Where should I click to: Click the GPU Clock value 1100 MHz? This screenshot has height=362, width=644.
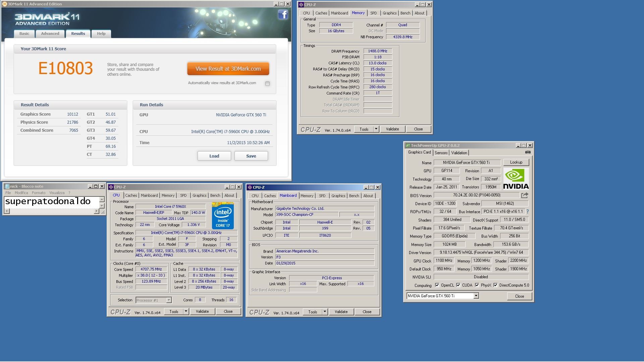(x=444, y=260)
